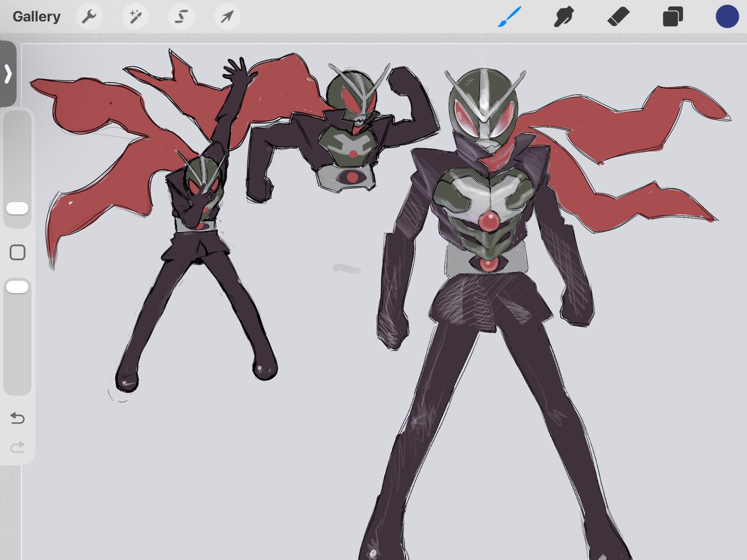The width and height of the screenshot is (747, 560).
Task: Open the active color picker
Action: pyautogui.click(x=727, y=17)
